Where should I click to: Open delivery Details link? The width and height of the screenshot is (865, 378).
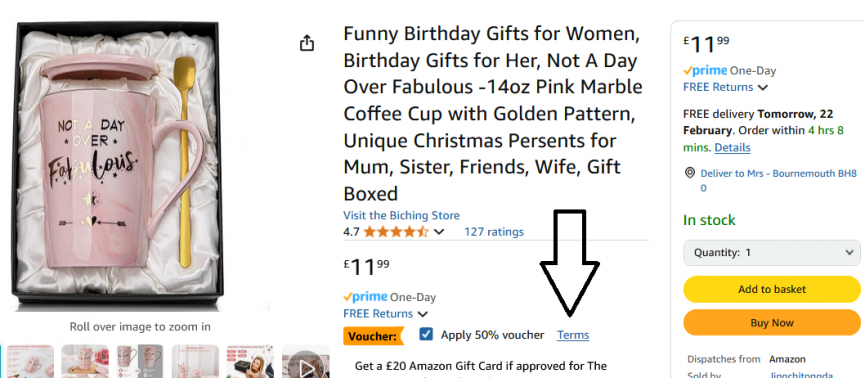click(x=733, y=148)
